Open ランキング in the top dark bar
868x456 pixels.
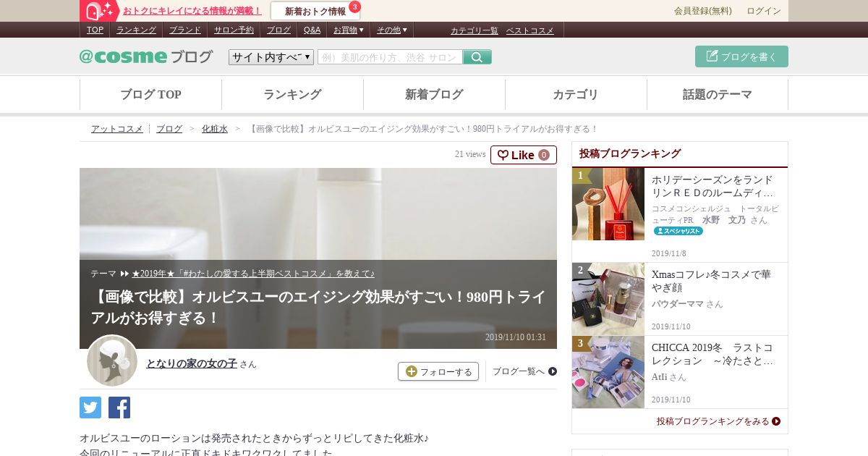click(136, 30)
